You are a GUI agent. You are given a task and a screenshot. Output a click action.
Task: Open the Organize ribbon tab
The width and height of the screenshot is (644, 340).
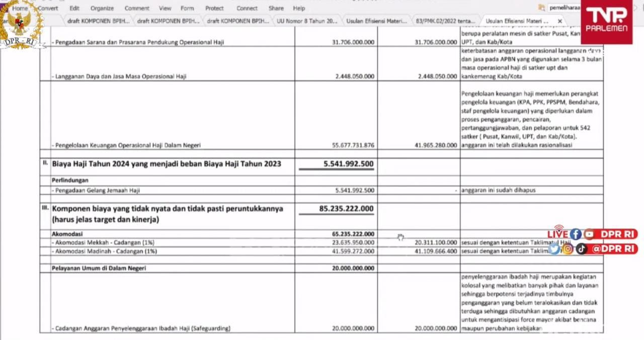point(102,9)
